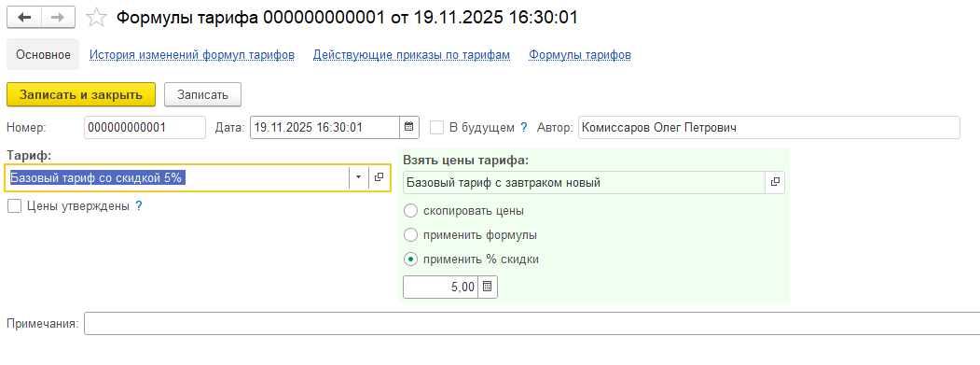Click Записать и закрыть button
This screenshot has height=365, width=980.
pyautogui.click(x=80, y=94)
